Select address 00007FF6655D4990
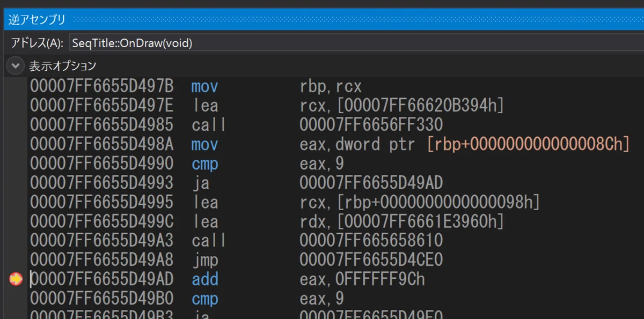 pyautogui.click(x=101, y=164)
